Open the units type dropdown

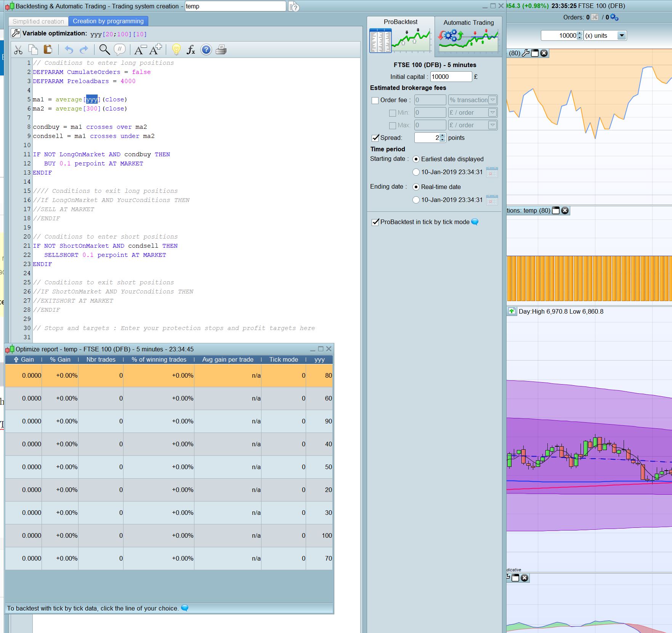pos(621,35)
